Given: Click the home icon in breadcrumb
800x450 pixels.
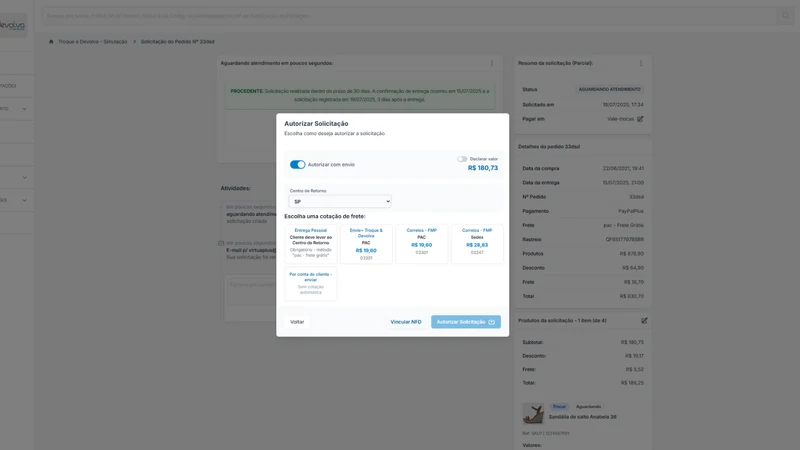Looking at the screenshot, I should pyautogui.click(x=51, y=42).
